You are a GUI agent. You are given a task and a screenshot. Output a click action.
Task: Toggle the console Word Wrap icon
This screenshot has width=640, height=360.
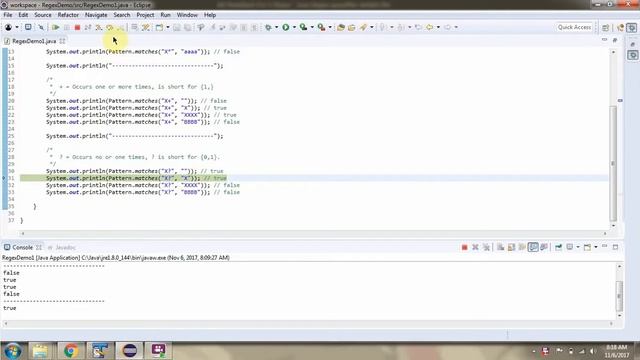pyautogui.click(x=522, y=247)
